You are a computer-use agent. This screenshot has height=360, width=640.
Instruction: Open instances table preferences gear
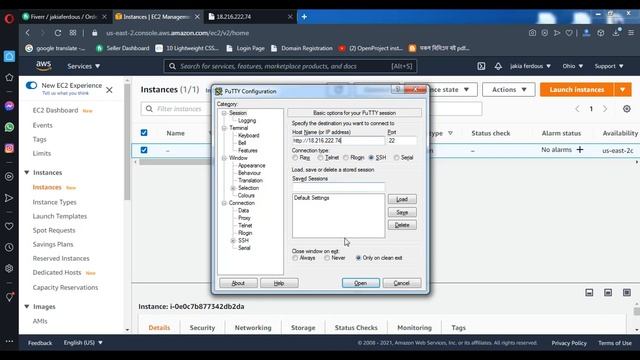(x=627, y=109)
